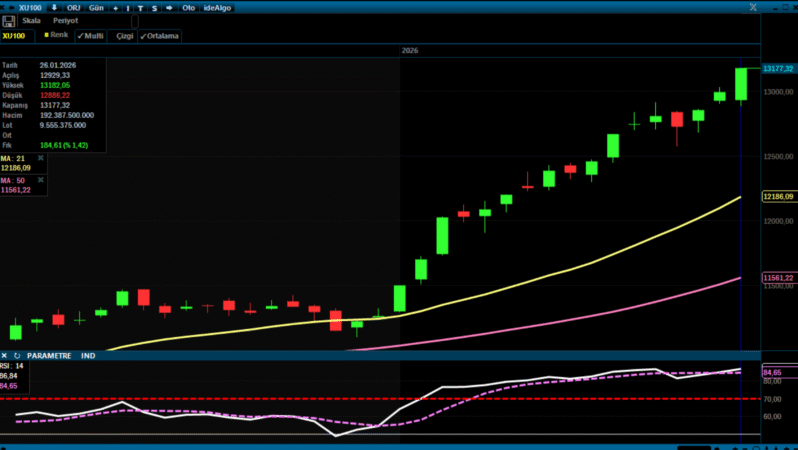Toggle the Multi checkbox
Screen dimensions: 798x450
[x=90, y=35]
